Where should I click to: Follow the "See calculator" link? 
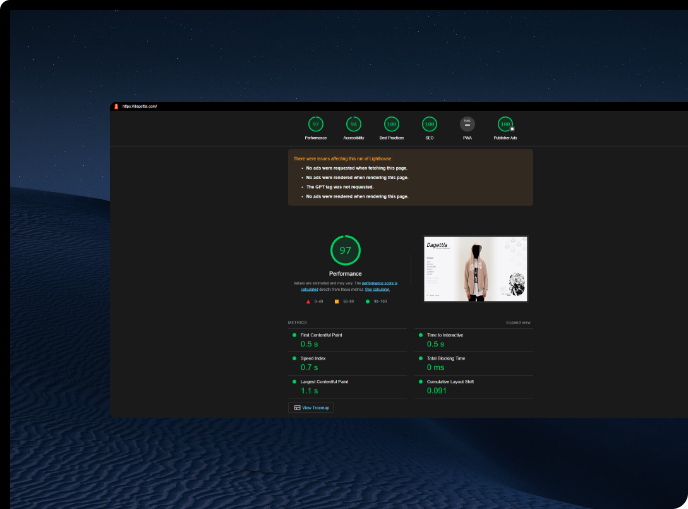click(x=377, y=289)
